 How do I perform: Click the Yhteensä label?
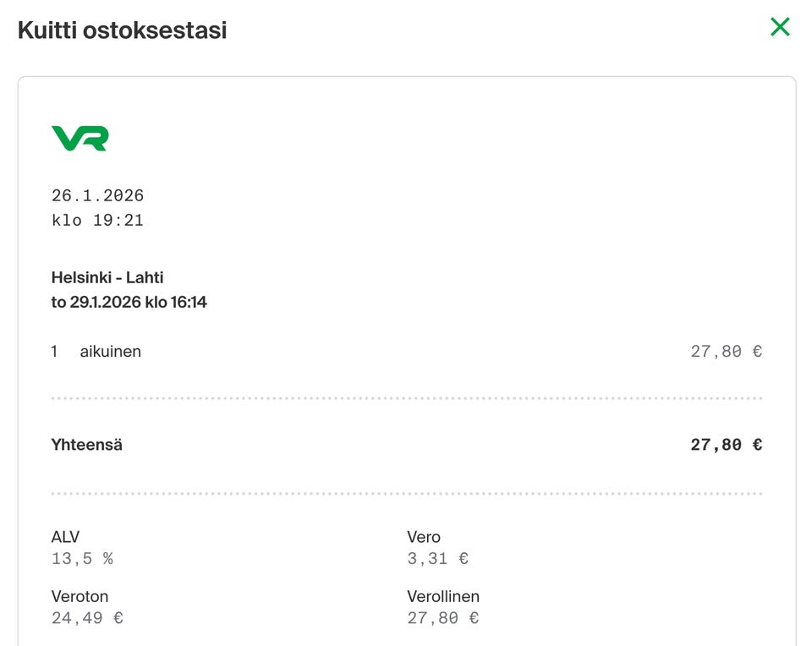click(x=86, y=445)
